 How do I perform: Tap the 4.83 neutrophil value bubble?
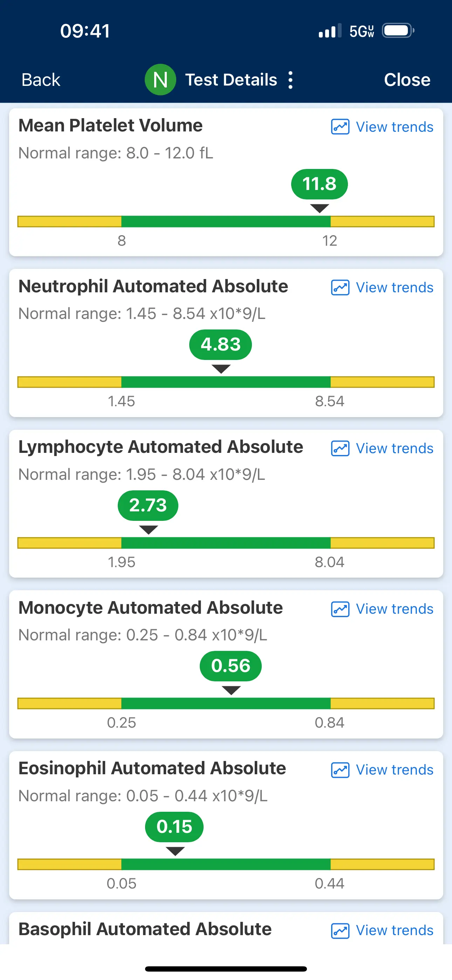[221, 345]
